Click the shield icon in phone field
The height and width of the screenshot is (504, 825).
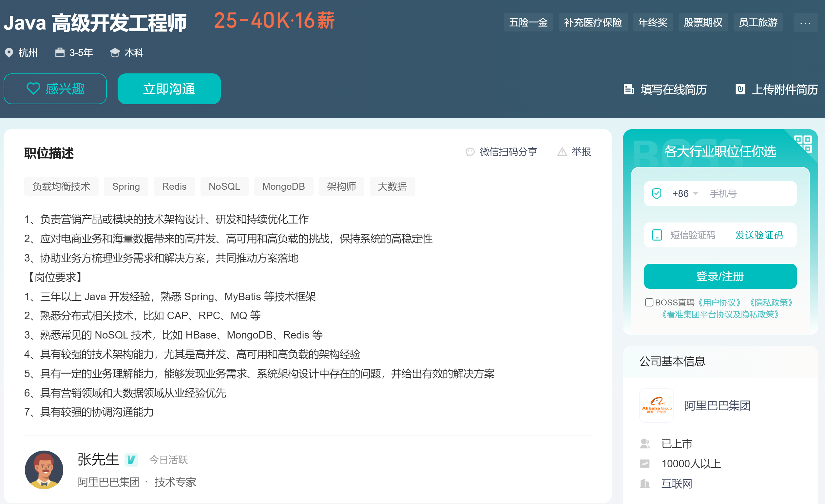(x=657, y=194)
